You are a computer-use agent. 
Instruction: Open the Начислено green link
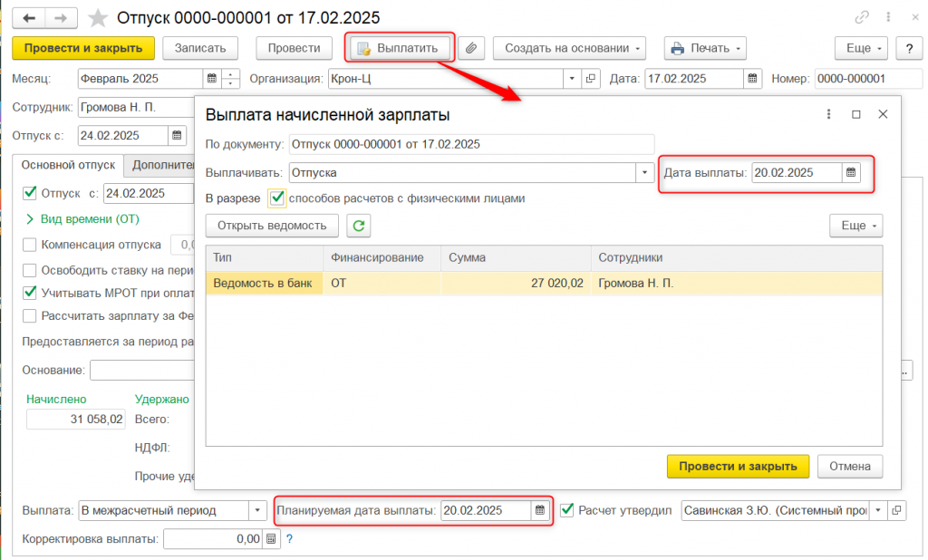coord(56,399)
